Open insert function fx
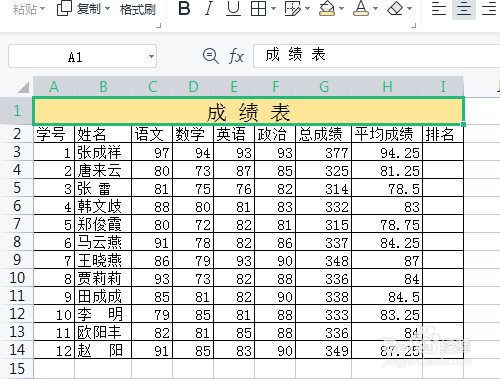The height and width of the screenshot is (379, 500). [236, 56]
